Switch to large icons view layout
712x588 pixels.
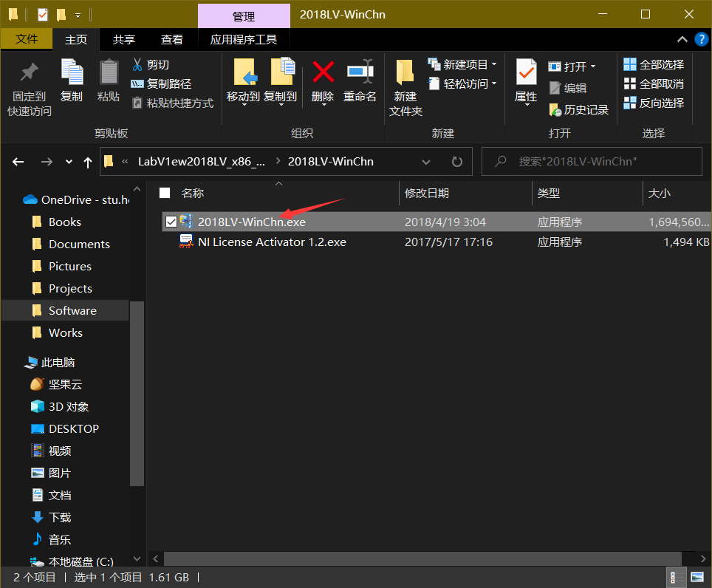(x=697, y=577)
